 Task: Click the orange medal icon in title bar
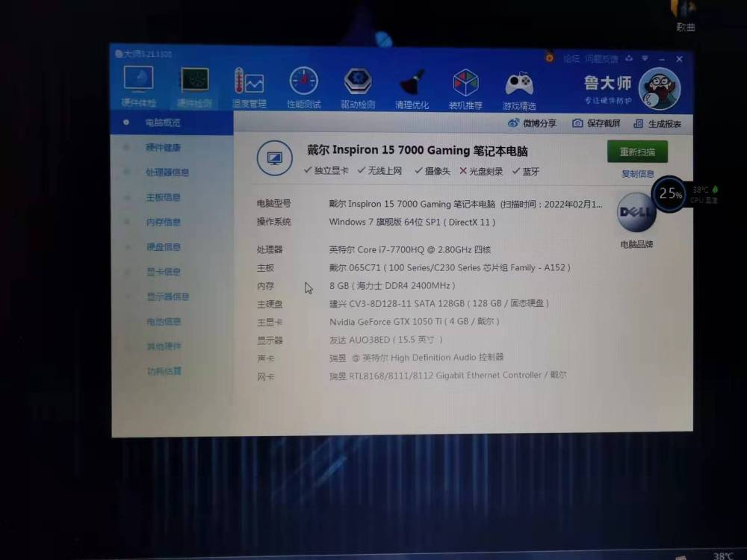coord(549,57)
